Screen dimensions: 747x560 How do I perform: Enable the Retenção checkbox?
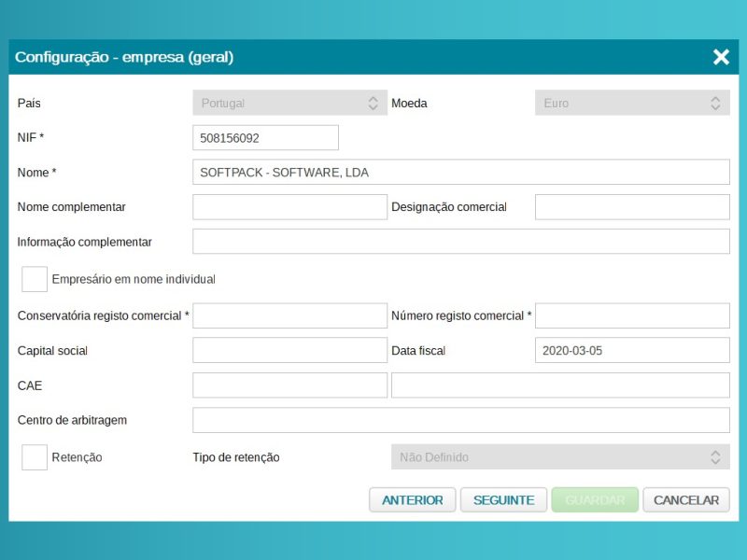point(35,457)
